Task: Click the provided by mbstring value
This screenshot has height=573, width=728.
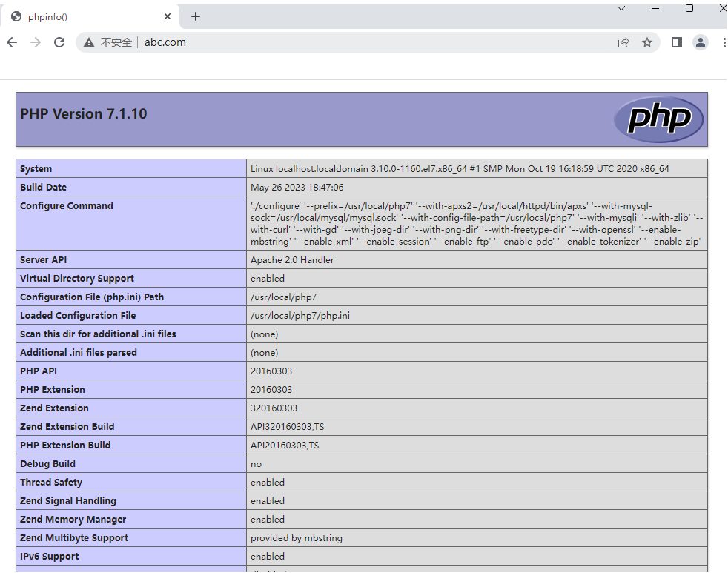Action: 297,538
